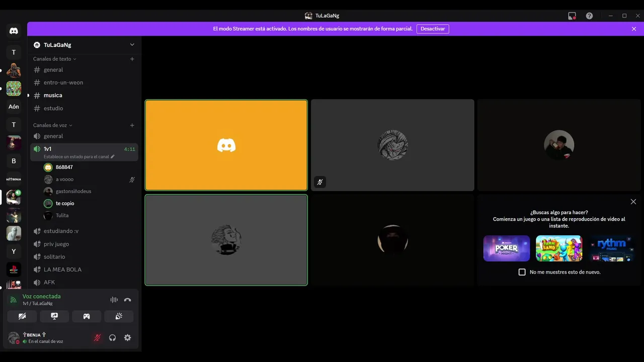Open the Aón server in sidebar
644x362 pixels.
(x=14, y=107)
